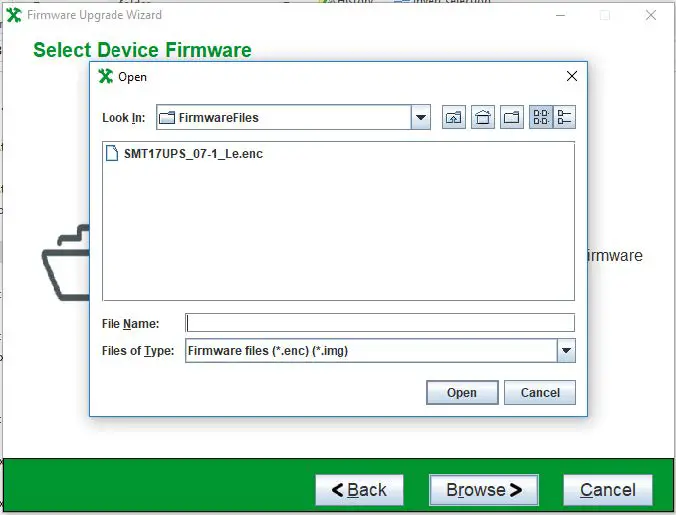Expand the Look In dropdown arrow
676x515 pixels.
point(420,117)
